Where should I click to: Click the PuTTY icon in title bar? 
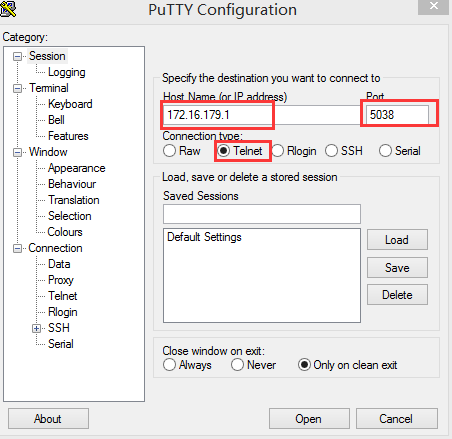tap(8, 9)
